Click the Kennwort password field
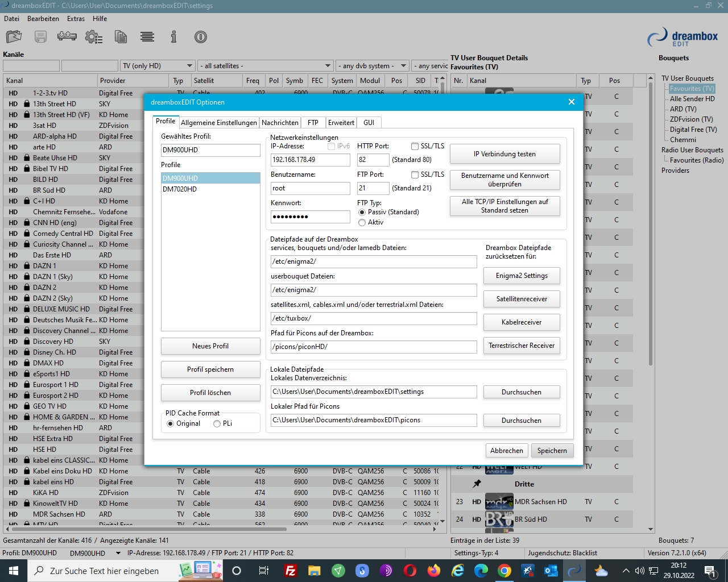The height and width of the screenshot is (582, 728). pos(311,217)
